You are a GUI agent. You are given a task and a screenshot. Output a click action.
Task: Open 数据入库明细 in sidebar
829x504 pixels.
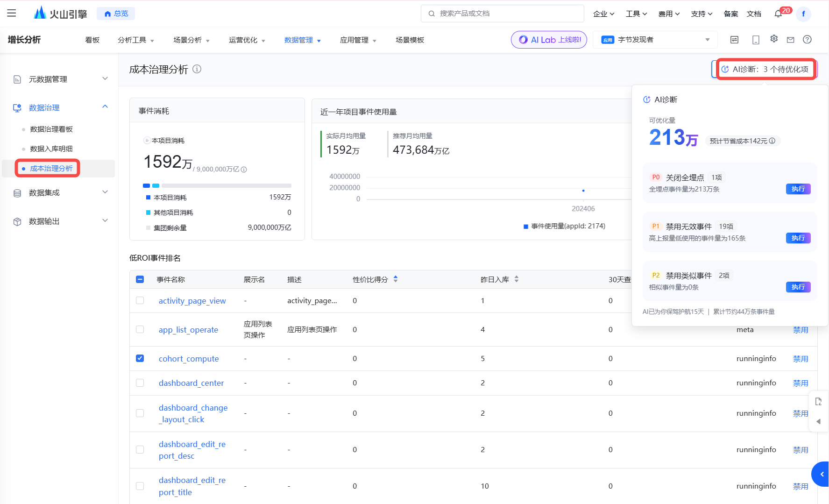pos(51,149)
